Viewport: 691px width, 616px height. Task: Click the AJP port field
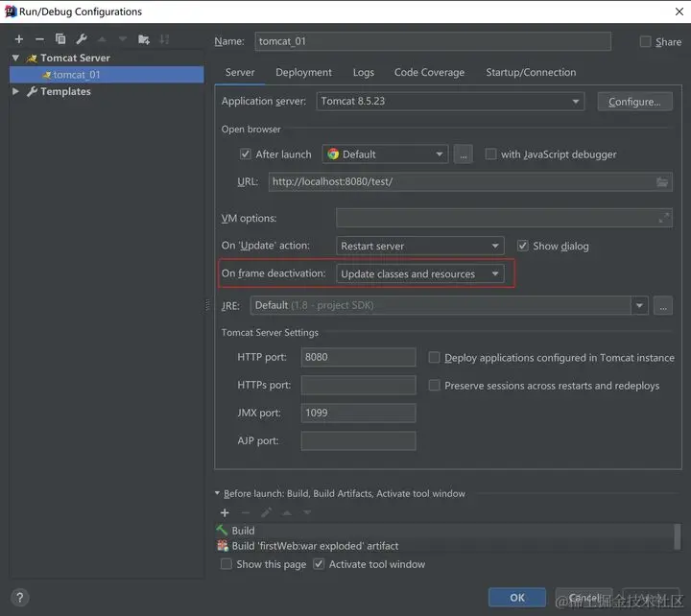358,440
